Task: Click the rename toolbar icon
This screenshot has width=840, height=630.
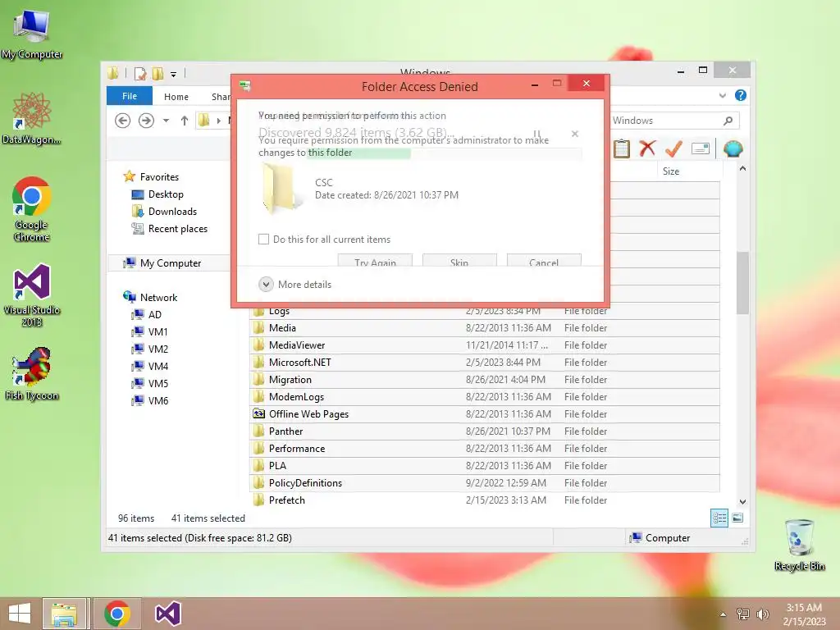Action: [x=701, y=148]
